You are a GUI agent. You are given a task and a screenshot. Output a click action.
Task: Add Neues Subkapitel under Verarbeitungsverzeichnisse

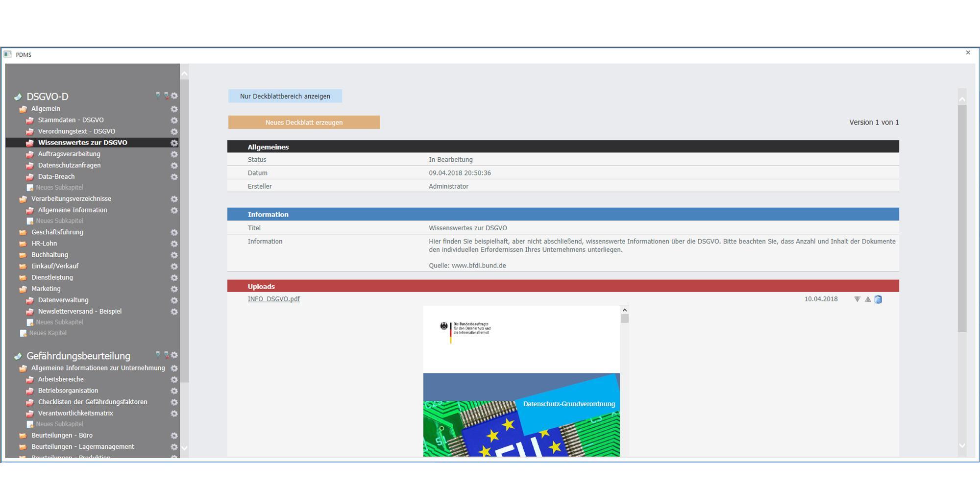[x=59, y=220]
